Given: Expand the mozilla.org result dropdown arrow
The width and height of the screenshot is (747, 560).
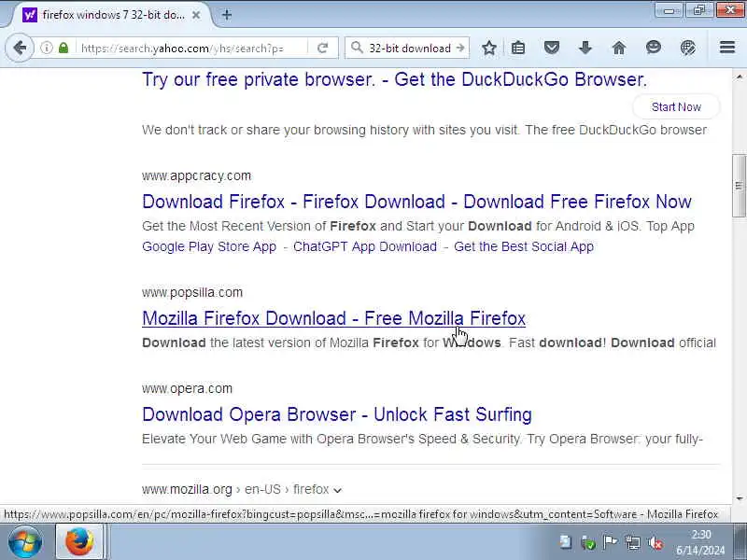Looking at the screenshot, I should click(x=337, y=490).
